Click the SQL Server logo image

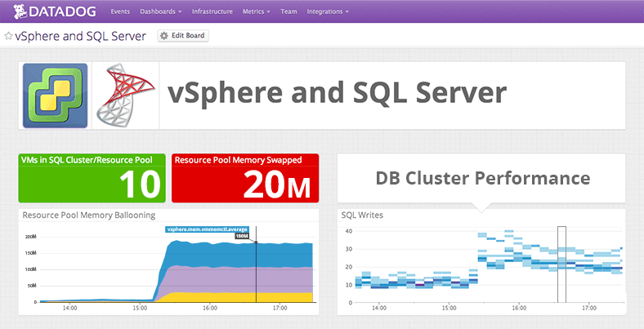[x=126, y=95]
